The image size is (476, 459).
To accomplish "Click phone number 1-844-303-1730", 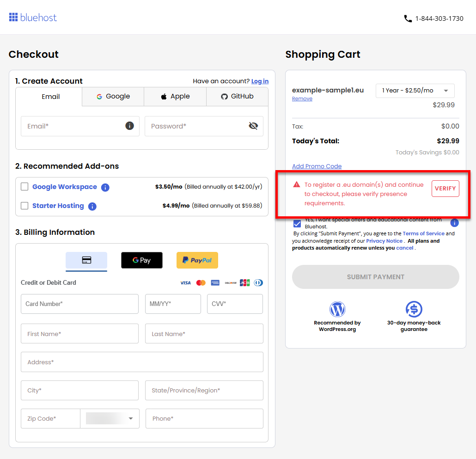I will [439, 18].
